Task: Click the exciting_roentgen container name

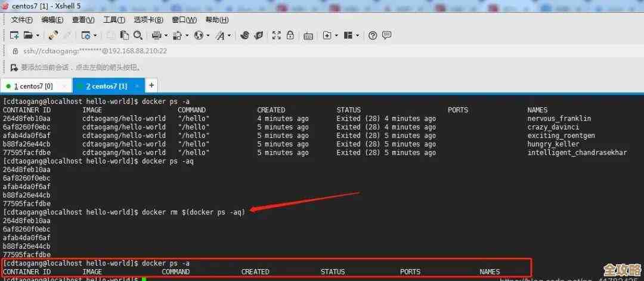Action: 561,135
